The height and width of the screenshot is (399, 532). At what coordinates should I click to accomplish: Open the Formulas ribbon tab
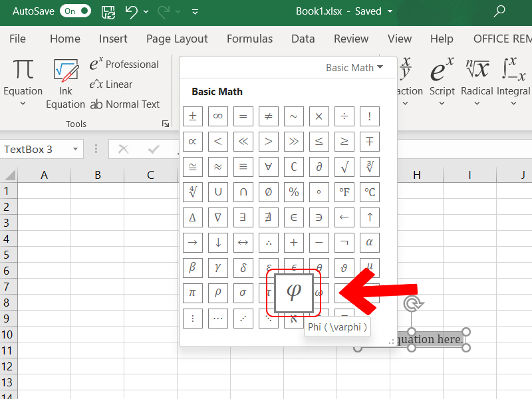click(249, 39)
